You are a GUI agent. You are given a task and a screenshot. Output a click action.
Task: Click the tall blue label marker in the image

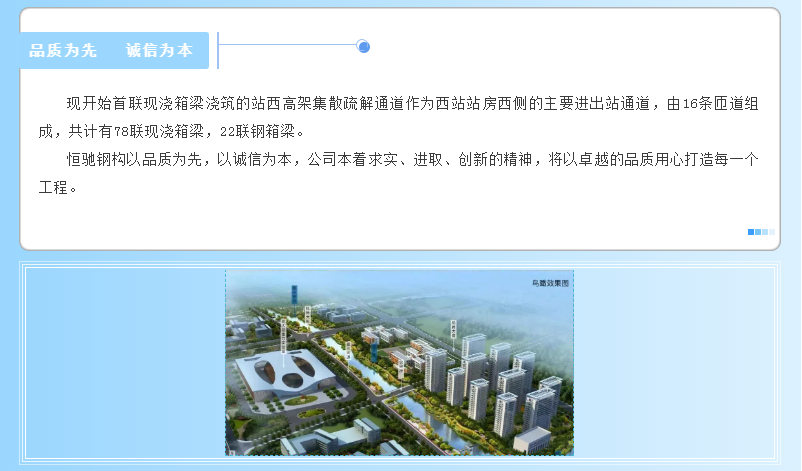[295, 294]
